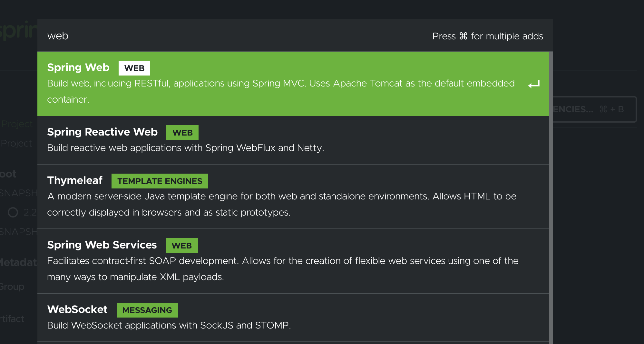Click the MESSAGING tag on WebSocket
The width and height of the screenshot is (644, 344).
click(147, 310)
